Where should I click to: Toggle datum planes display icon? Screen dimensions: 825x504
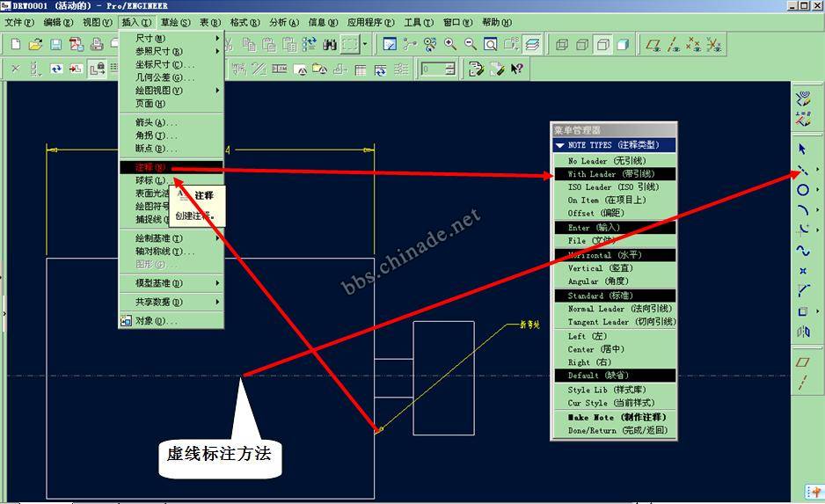pyautogui.click(x=653, y=45)
